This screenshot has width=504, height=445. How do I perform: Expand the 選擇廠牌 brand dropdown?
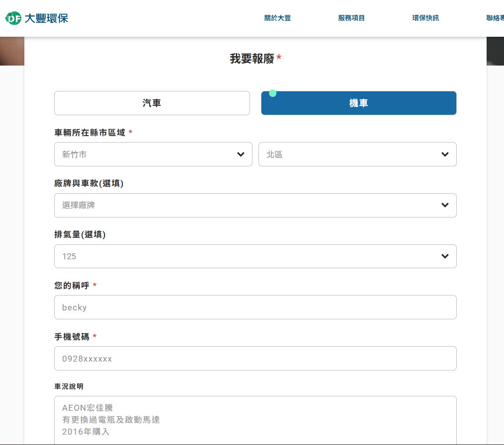click(249, 205)
